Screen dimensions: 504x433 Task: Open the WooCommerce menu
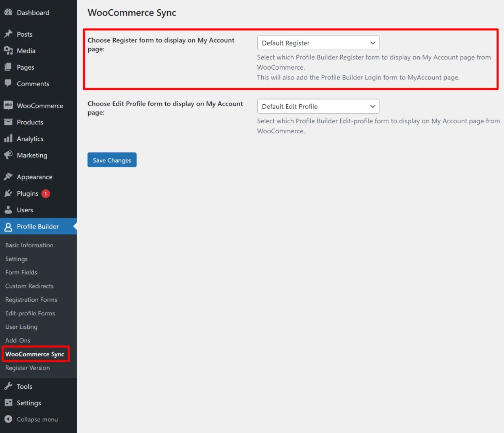(38, 106)
